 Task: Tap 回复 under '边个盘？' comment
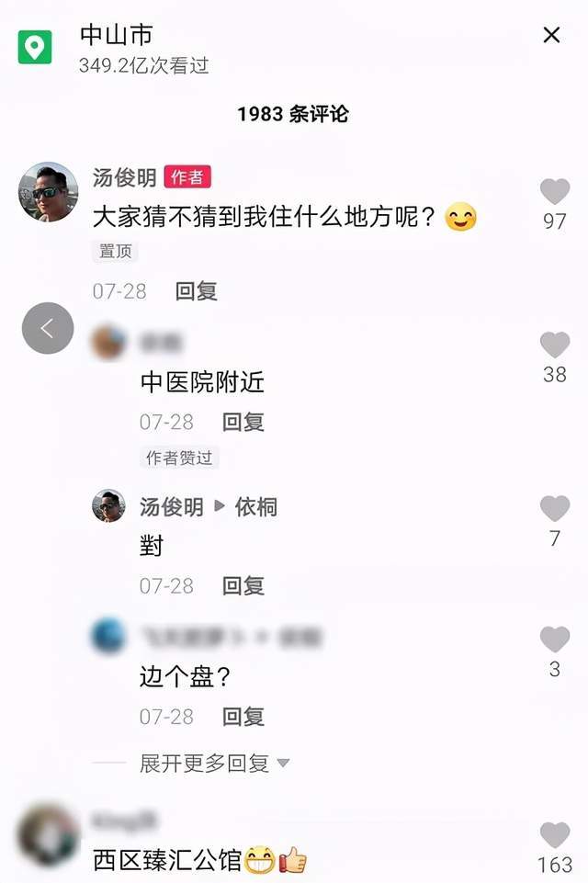(x=243, y=717)
